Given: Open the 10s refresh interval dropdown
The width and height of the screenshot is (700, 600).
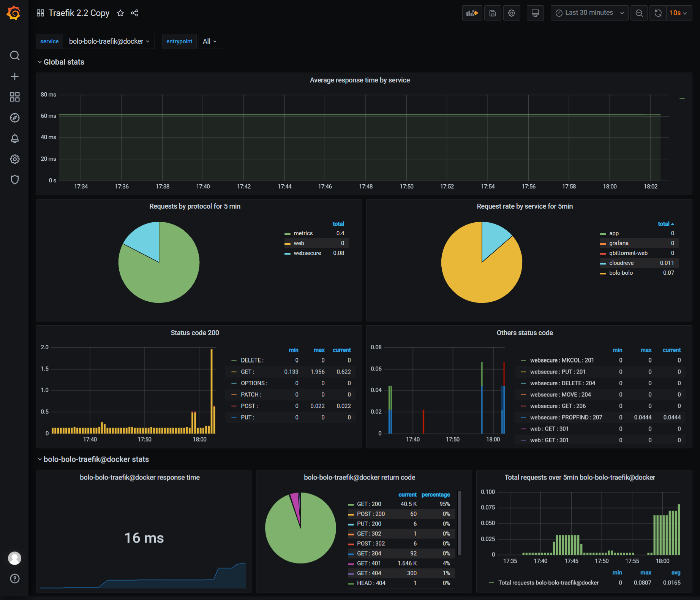Looking at the screenshot, I should [679, 13].
